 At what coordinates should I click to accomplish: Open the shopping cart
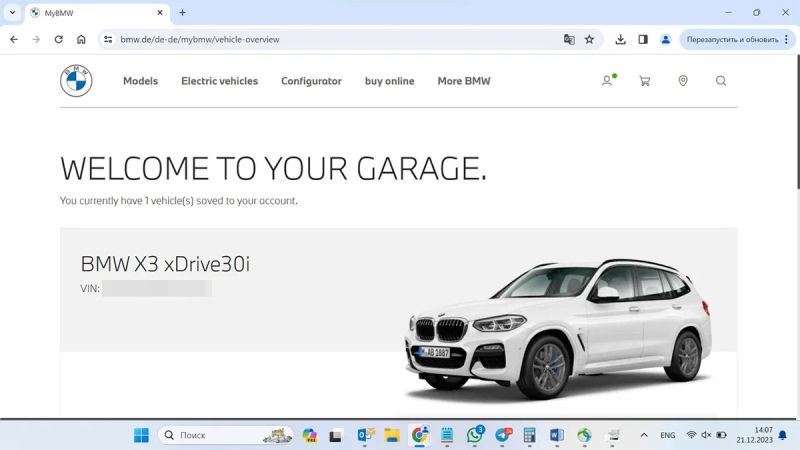pos(645,81)
